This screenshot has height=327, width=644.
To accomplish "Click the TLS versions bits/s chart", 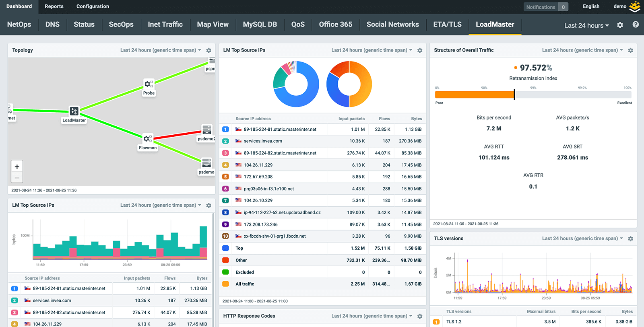I will point(543,274).
